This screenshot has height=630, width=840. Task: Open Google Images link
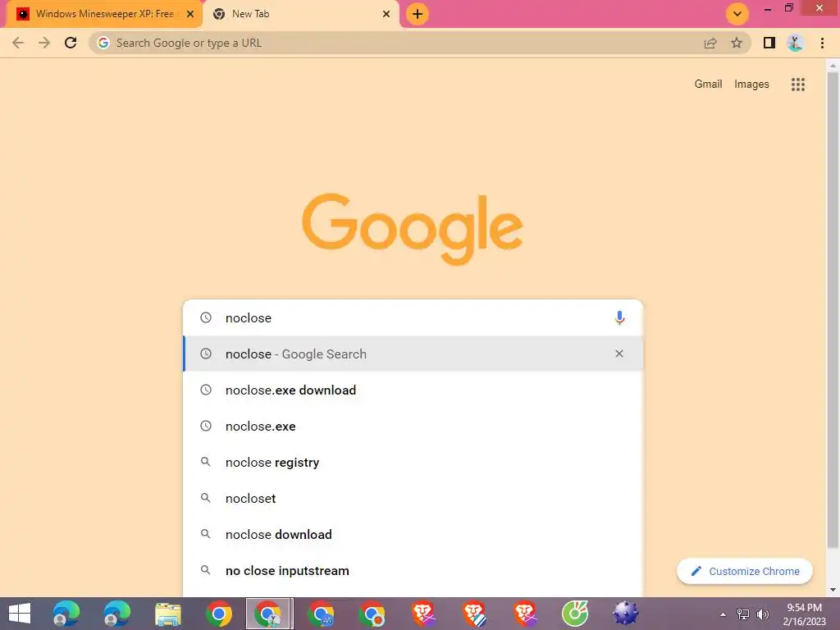click(751, 84)
